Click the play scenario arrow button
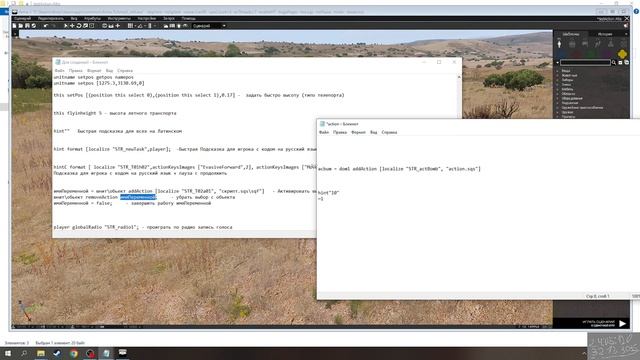This screenshot has width=640, height=360. coord(622,324)
